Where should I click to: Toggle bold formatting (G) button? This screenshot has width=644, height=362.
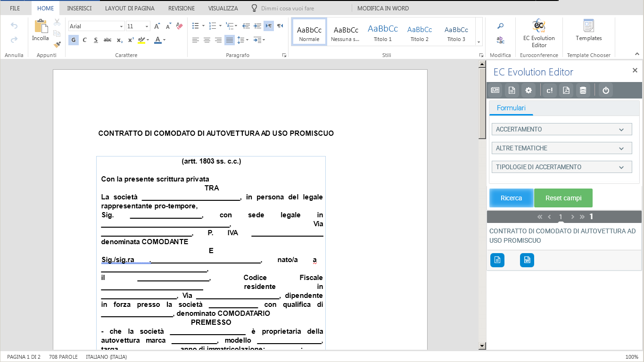pos(74,40)
